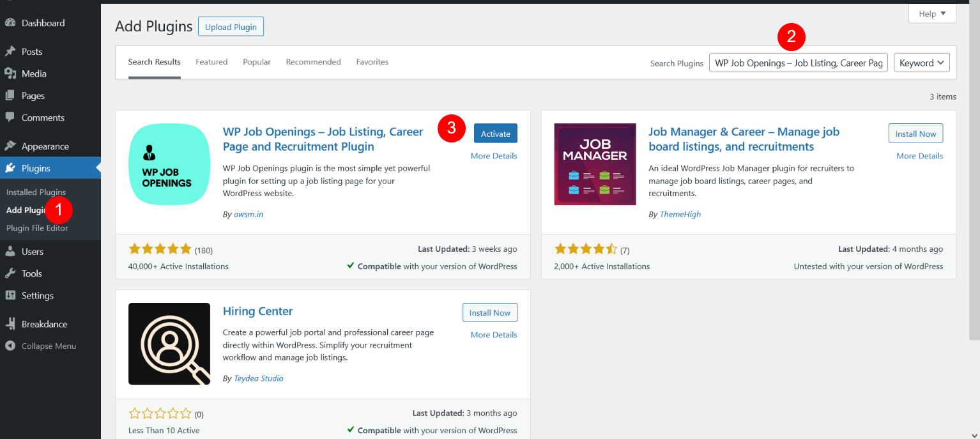Open the Tools menu
The width and height of the screenshot is (980, 439).
pos(50,273)
